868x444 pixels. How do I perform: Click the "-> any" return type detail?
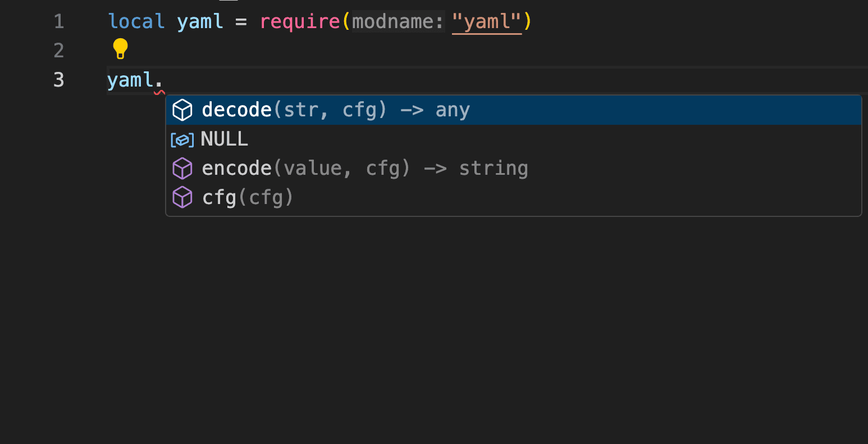[x=435, y=110]
